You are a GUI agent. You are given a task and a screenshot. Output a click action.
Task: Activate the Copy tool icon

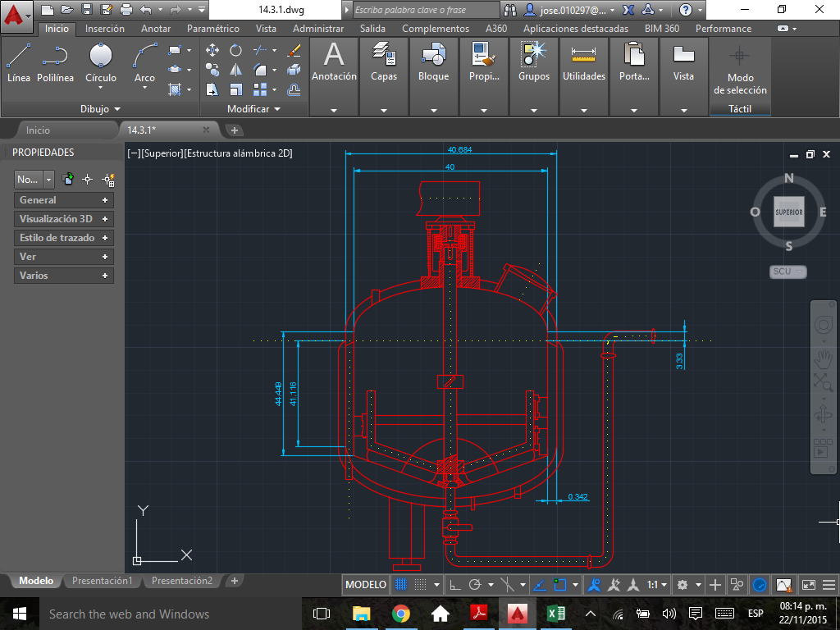[x=212, y=70]
